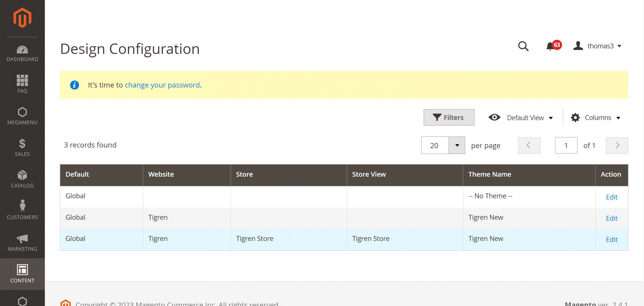Open the Catalog box icon menu
This screenshot has height=306, width=644.
pos(22,179)
